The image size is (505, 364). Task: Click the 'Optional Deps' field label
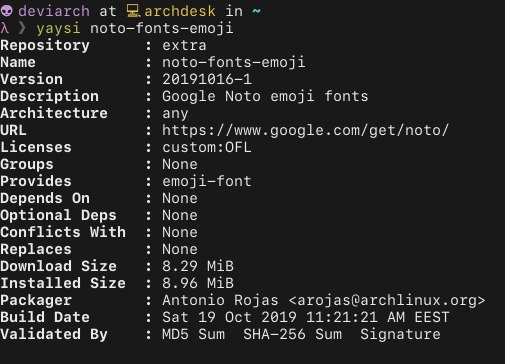tap(58, 216)
